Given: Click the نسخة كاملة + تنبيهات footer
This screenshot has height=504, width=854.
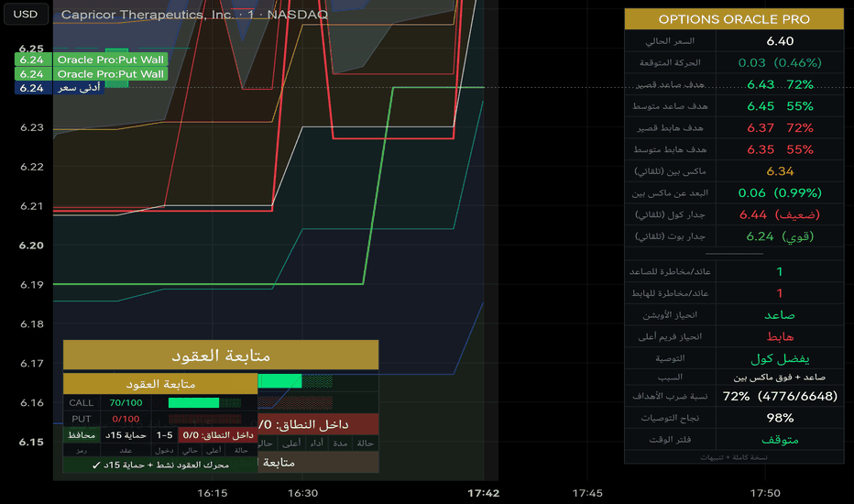Looking at the screenshot, I should click(x=734, y=457).
